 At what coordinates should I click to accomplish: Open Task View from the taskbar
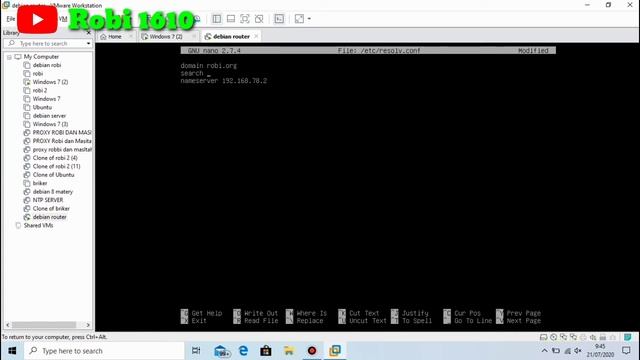196,351
